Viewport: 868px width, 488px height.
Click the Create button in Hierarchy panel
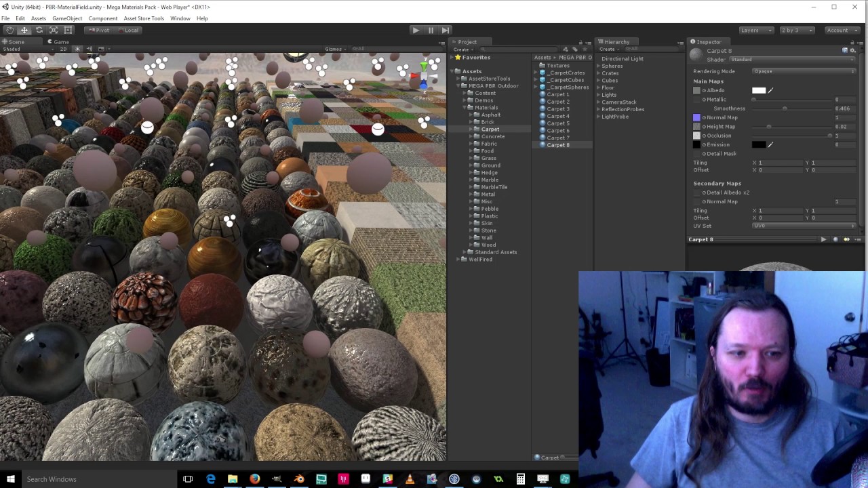point(608,49)
